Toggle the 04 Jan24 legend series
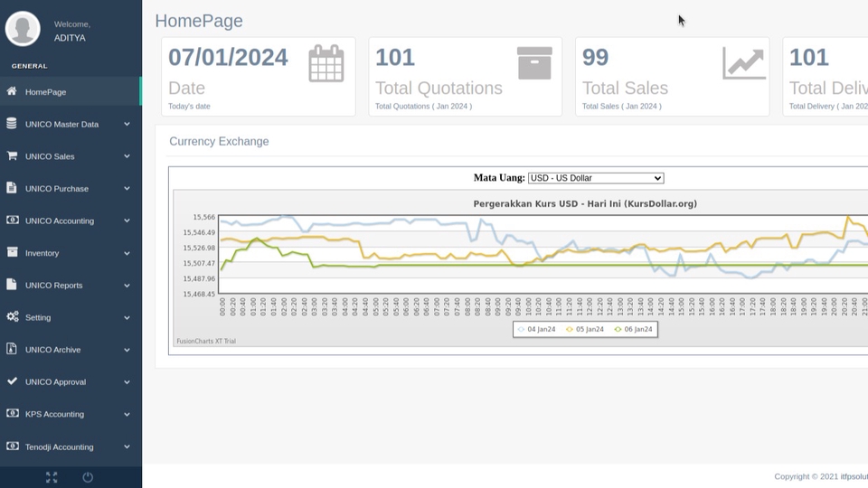Viewport: 868px width, 488px height. click(x=536, y=329)
